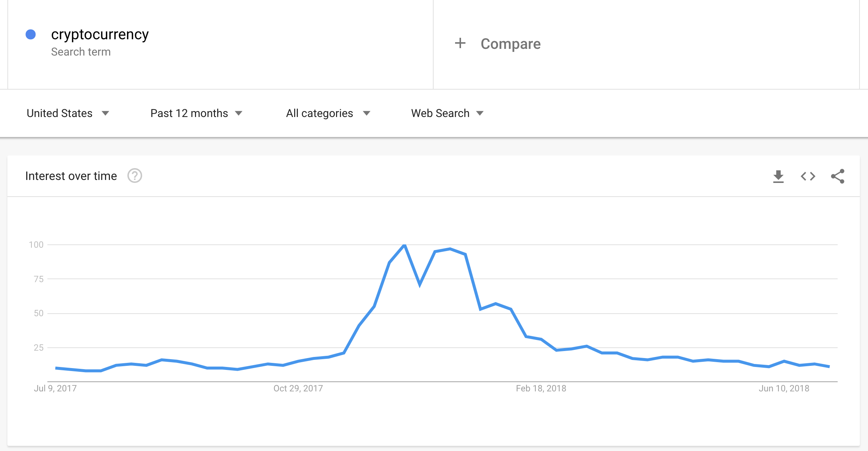Edit the cryptocurrency search term
This screenshot has height=451, width=868.
[100, 34]
